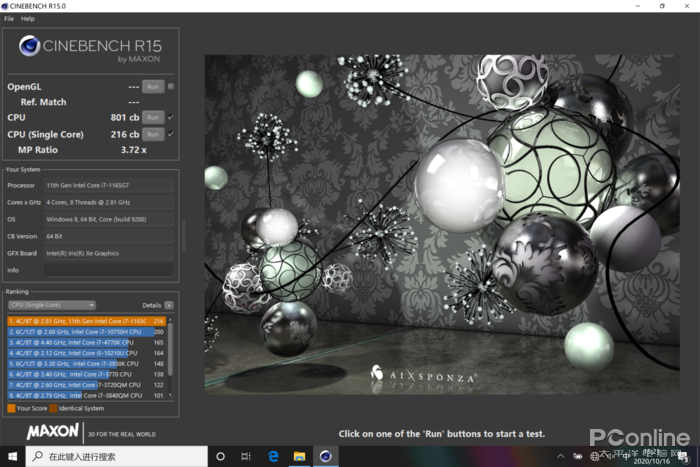
Task: Click the orange Your Score color swatch
Action: coord(11,408)
